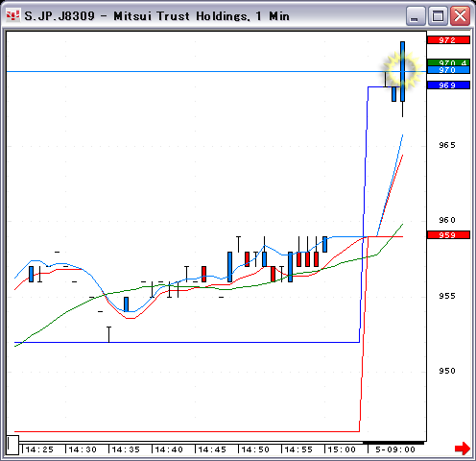Close the Mitsui Trust Holdings chart

(x=460, y=16)
